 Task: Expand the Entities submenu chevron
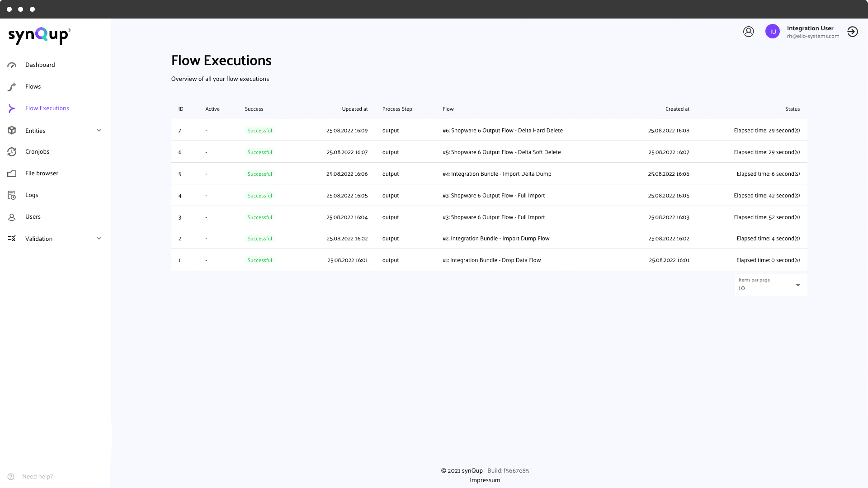tap(99, 131)
